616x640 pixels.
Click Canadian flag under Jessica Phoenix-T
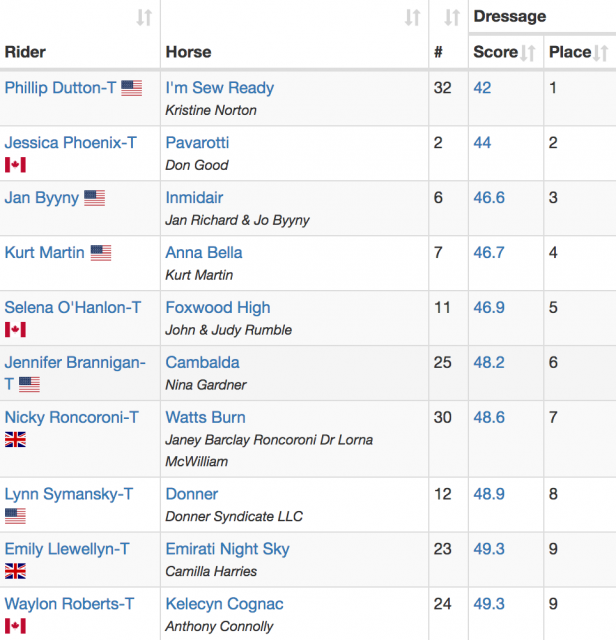[16, 165]
